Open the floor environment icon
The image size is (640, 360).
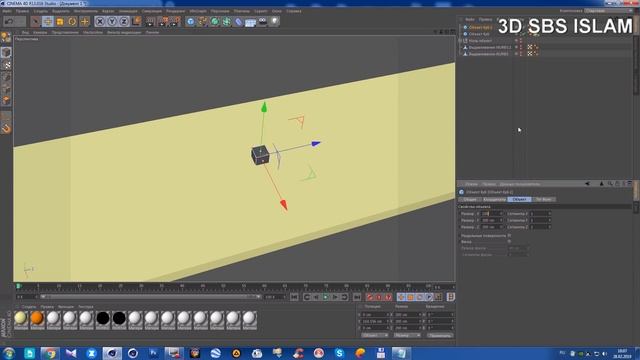point(251,21)
